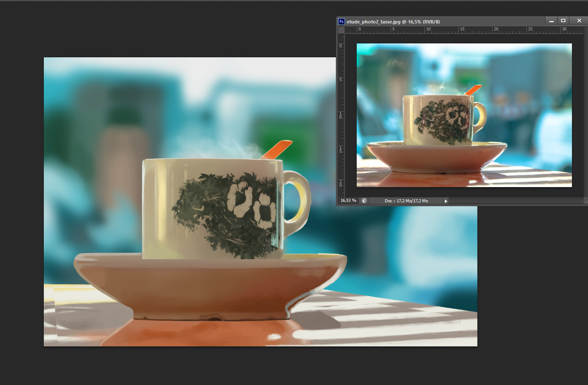This screenshot has width=588, height=385.
Task: Open the status bar info arrow menu
Action: 446,201
